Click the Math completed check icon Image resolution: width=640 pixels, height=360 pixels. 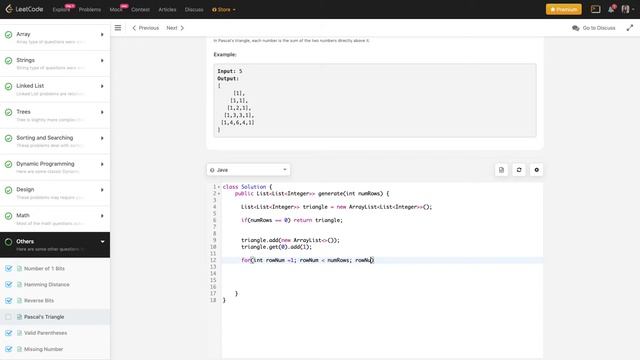point(8,216)
